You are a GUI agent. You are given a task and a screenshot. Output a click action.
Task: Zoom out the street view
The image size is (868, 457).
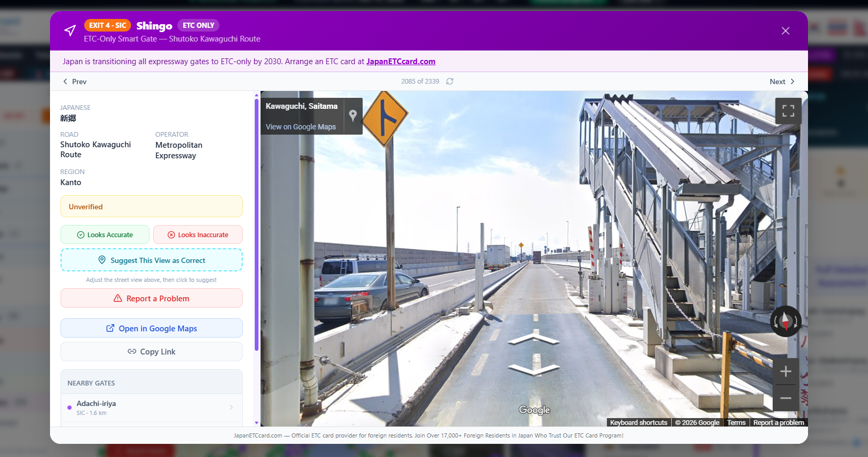tap(786, 398)
